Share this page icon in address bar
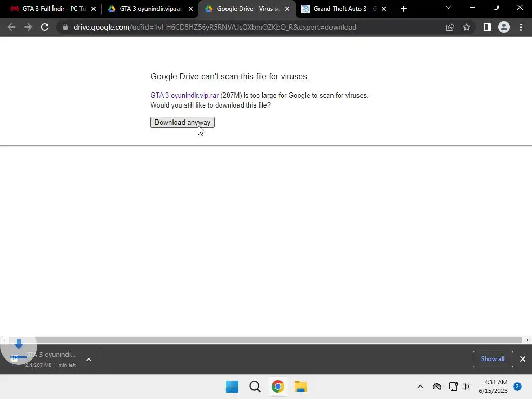 pyautogui.click(x=450, y=27)
